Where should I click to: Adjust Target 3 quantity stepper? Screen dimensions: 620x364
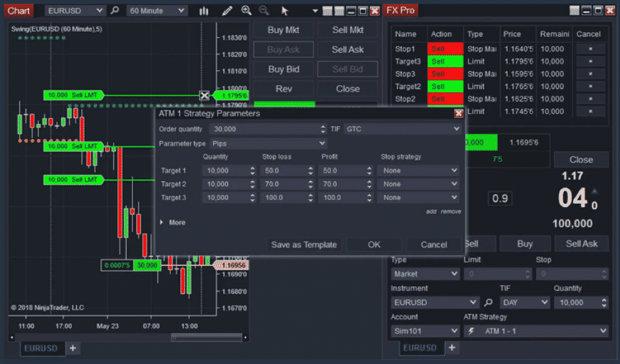pyautogui.click(x=253, y=197)
